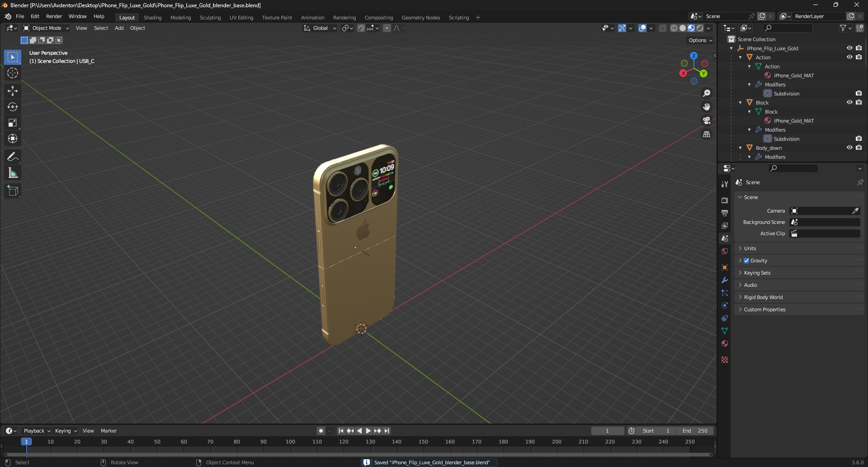Open the Global transform orientation dropdown
The height and width of the screenshot is (467, 868).
[320, 28]
